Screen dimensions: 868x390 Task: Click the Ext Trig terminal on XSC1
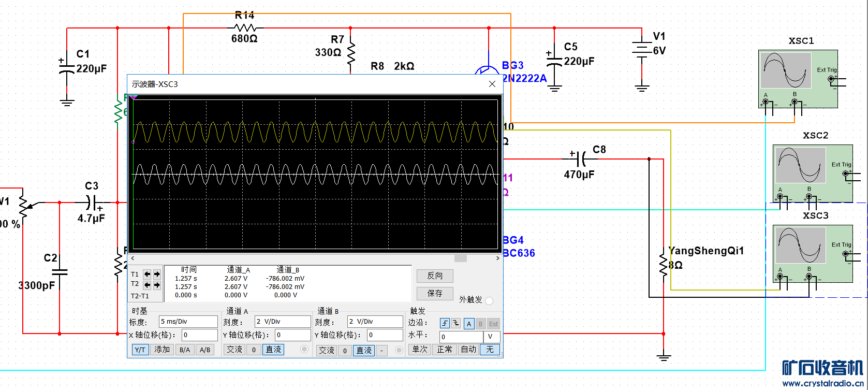click(831, 79)
